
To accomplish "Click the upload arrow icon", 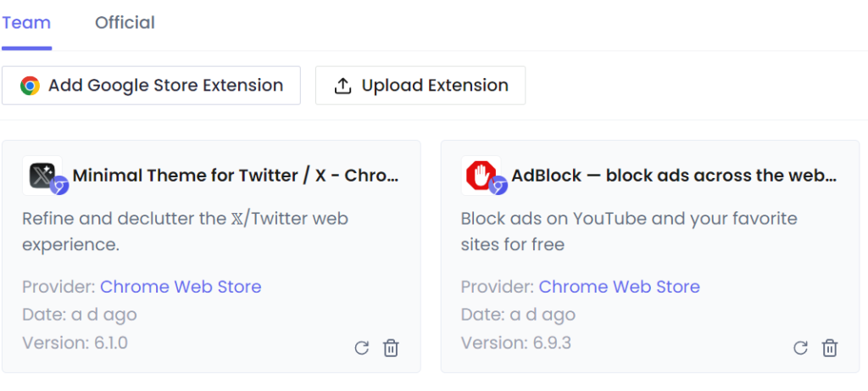I will tap(343, 86).
